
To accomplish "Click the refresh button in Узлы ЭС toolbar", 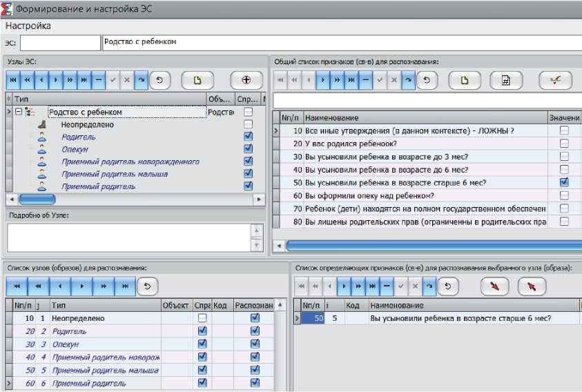I will pos(158,80).
